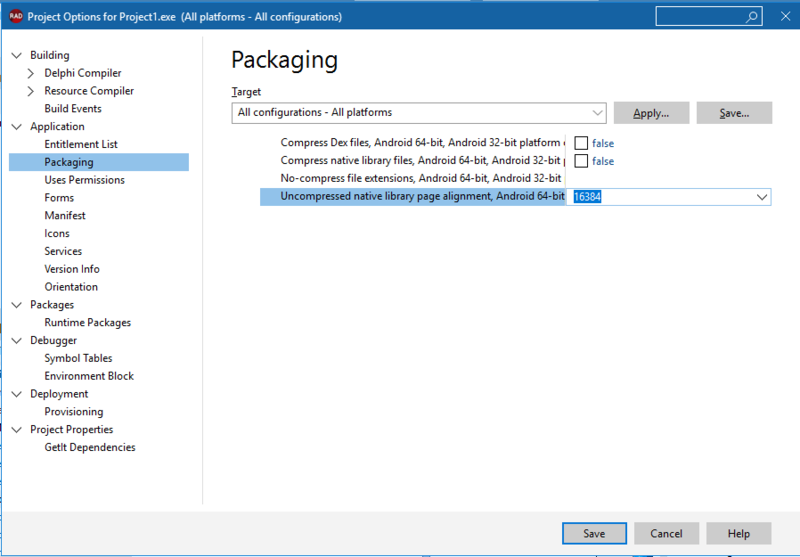This screenshot has width=800, height=557.
Task: Open Environment Block page
Action: (89, 376)
